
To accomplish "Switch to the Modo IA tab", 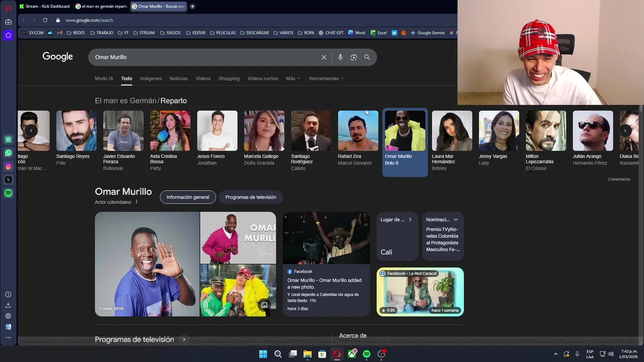I will [x=104, y=78].
